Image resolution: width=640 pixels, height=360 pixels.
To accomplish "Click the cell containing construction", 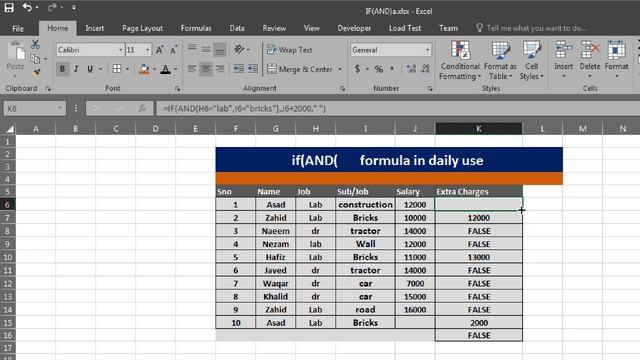I will pyautogui.click(x=365, y=204).
